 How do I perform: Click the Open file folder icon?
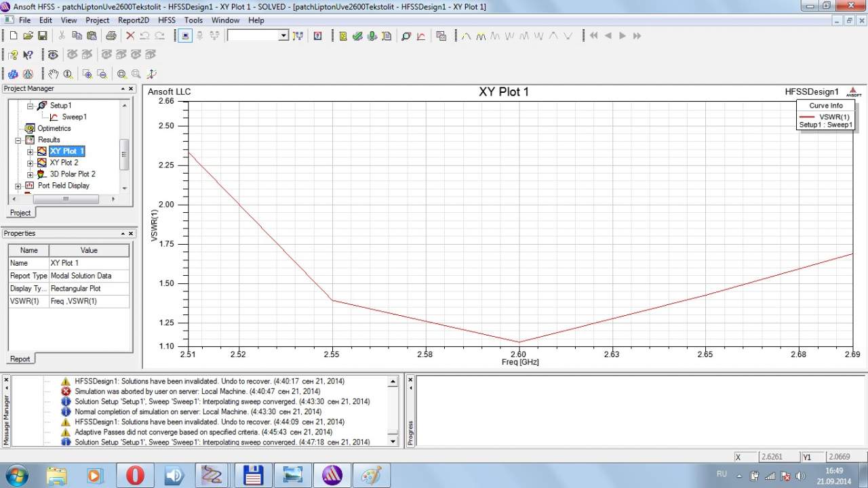point(28,36)
